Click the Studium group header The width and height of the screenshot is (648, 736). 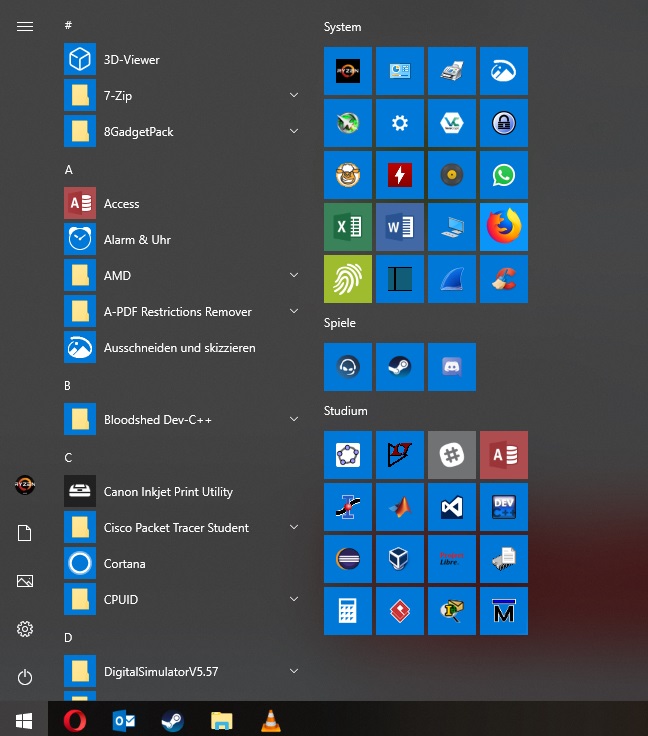pos(346,411)
